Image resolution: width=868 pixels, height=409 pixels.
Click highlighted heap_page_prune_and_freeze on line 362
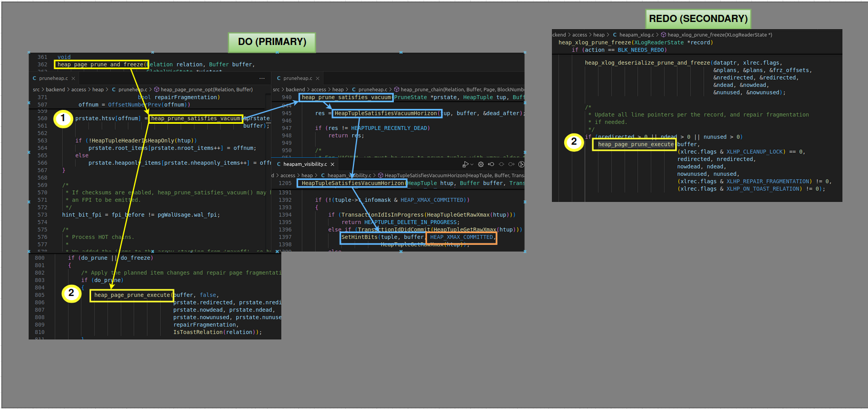coord(101,64)
